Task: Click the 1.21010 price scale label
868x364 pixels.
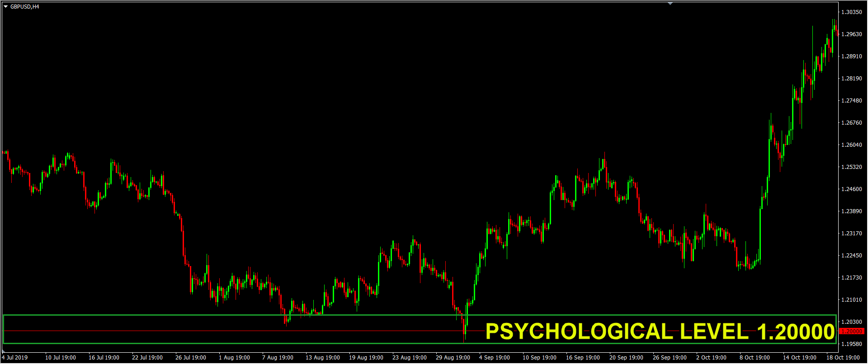Action: [851, 300]
